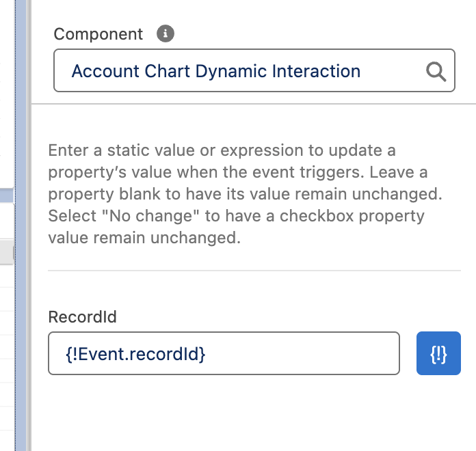This screenshot has width=476, height=451.
Task: Click the "No change" phrase in instructions
Action: tap(150, 216)
